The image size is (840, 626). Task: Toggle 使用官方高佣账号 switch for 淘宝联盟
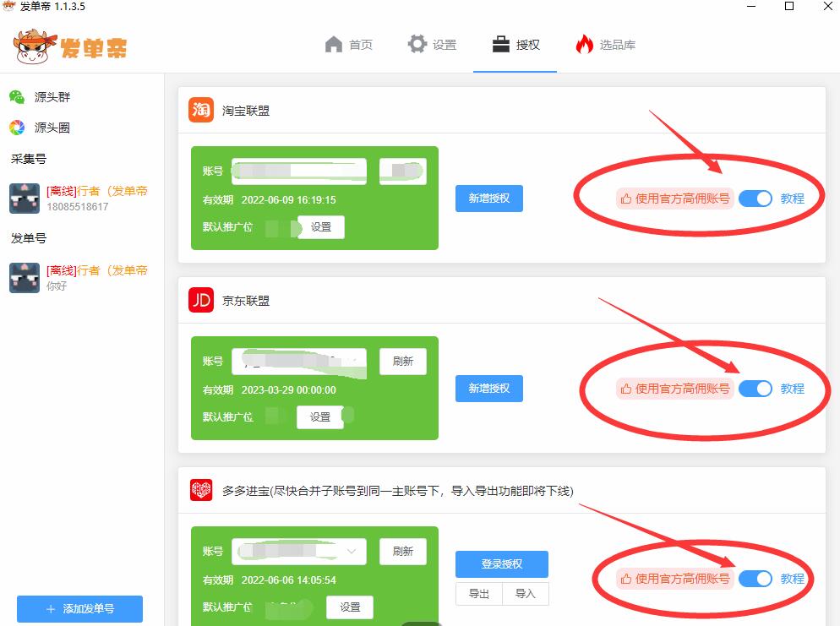coord(755,199)
